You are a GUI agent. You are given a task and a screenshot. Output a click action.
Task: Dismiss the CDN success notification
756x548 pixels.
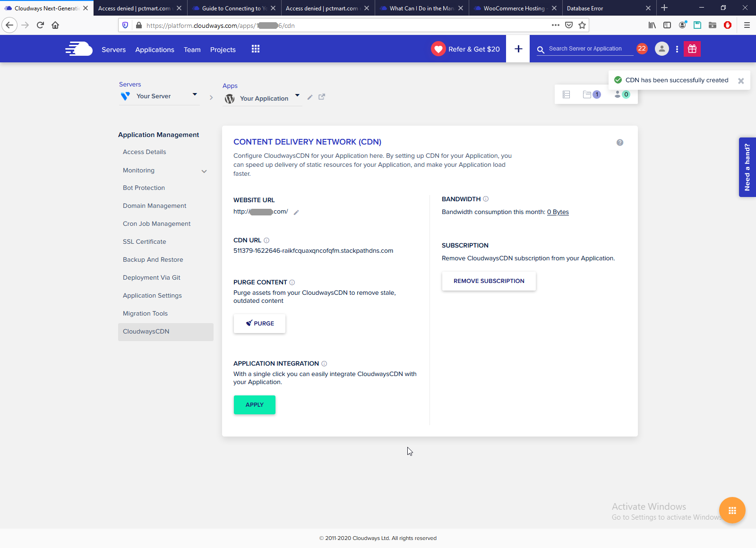pos(741,81)
